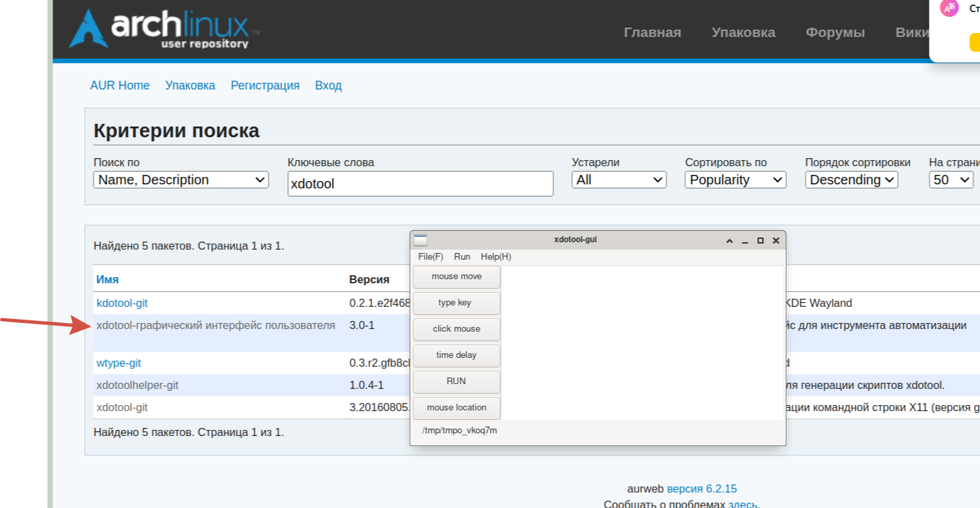Open the per-page 50 dropdown

click(x=951, y=180)
